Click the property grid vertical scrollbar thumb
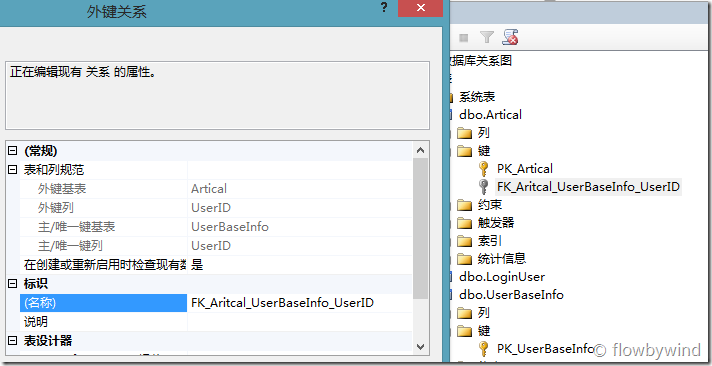 [x=420, y=228]
